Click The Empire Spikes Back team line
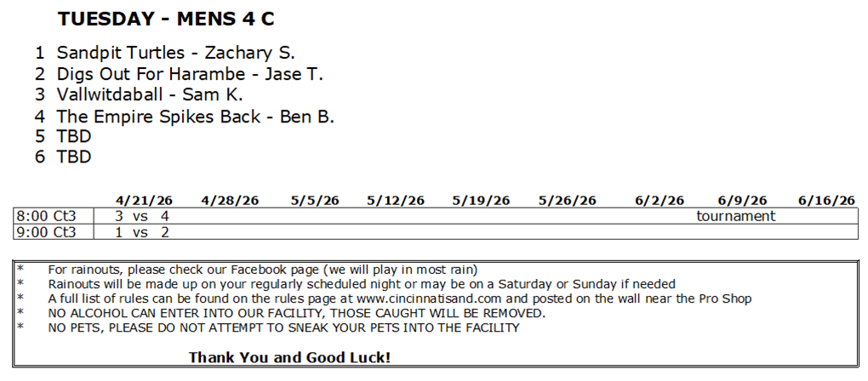The width and height of the screenshot is (868, 381). tap(195, 117)
